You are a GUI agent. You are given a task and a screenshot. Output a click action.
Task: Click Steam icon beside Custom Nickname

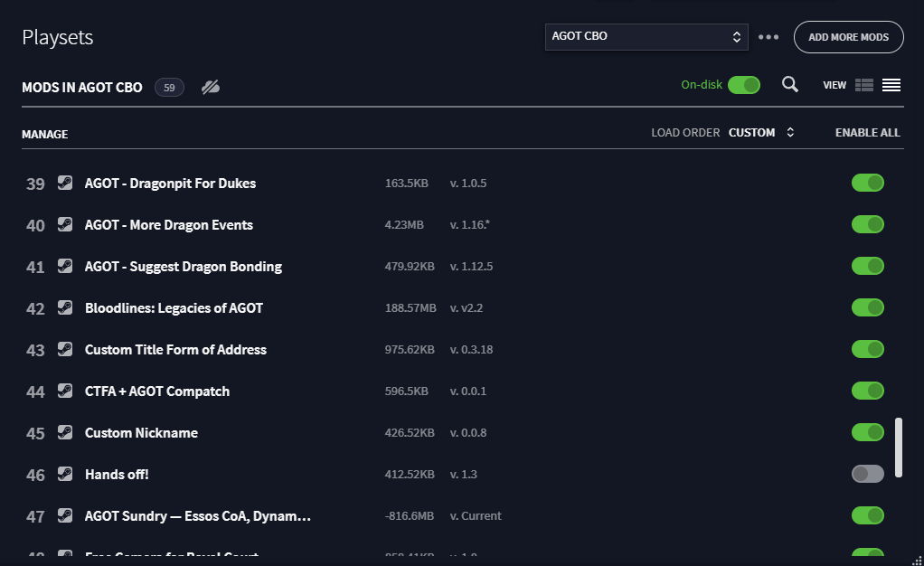[65, 432]
